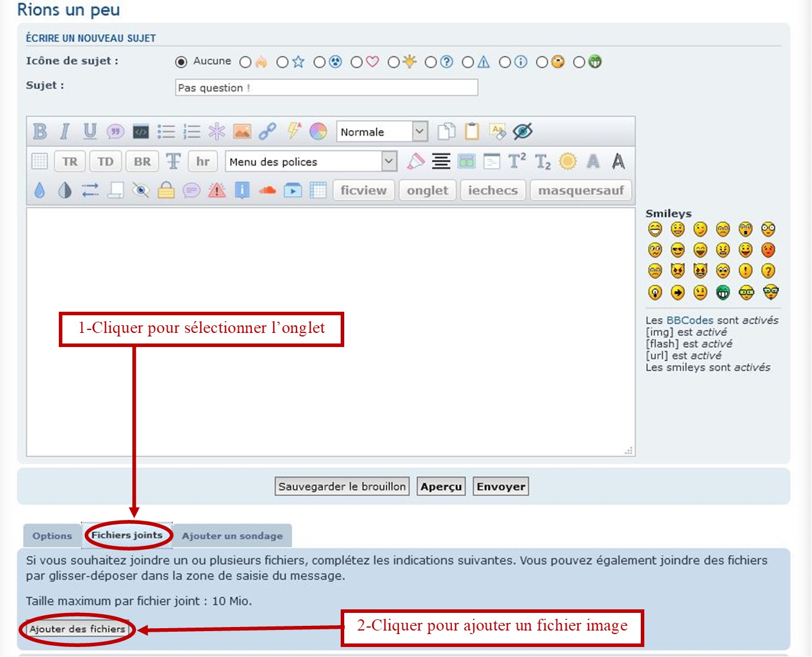The width and height of the screenshot is (812, 657).
Task: Click the 'Sujet' text field
Action: pyautogui.click(x=327, y=88)
